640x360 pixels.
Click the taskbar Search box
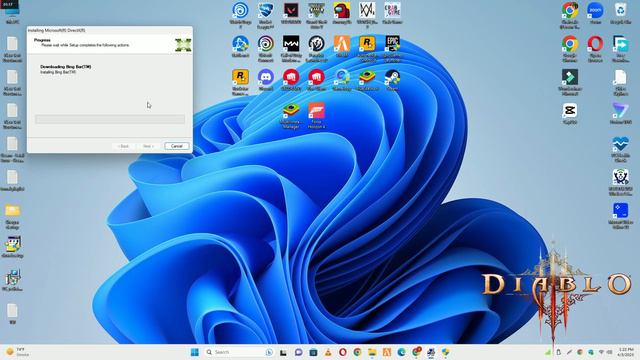pyautogui.click(x=239, y=352)
